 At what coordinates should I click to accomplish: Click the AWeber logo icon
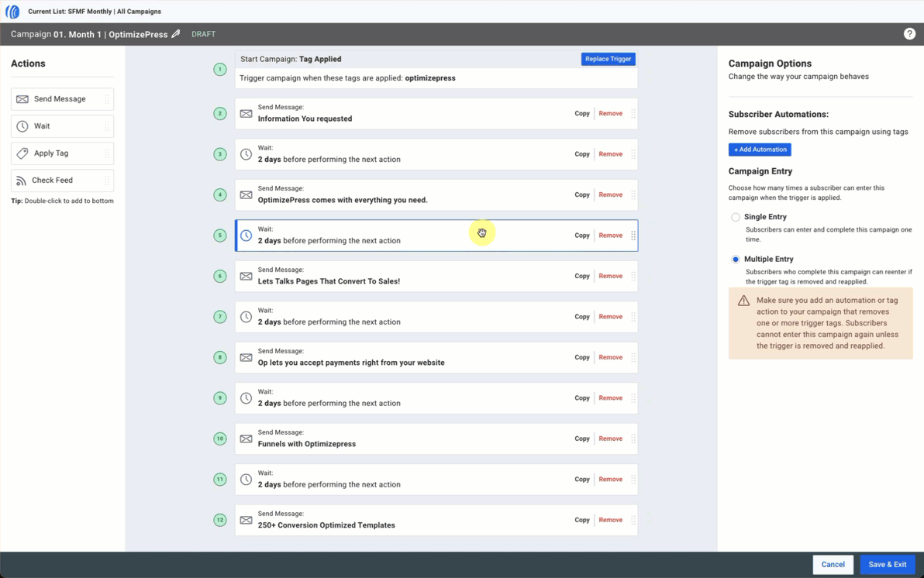[x=12, y=12]
